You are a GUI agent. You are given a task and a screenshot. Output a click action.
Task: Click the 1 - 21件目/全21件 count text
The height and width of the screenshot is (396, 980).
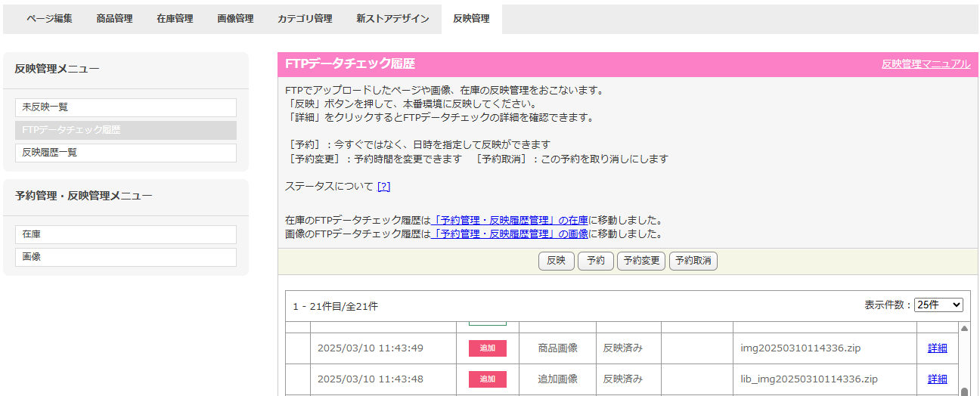[336, 306]
